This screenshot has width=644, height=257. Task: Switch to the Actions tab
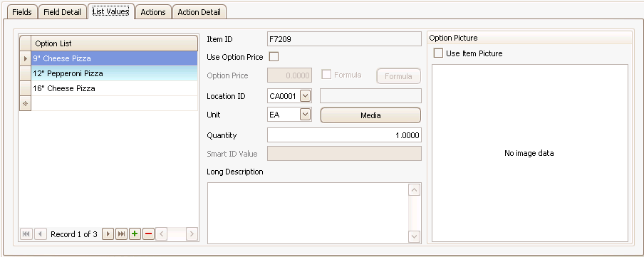pos(153,12)
